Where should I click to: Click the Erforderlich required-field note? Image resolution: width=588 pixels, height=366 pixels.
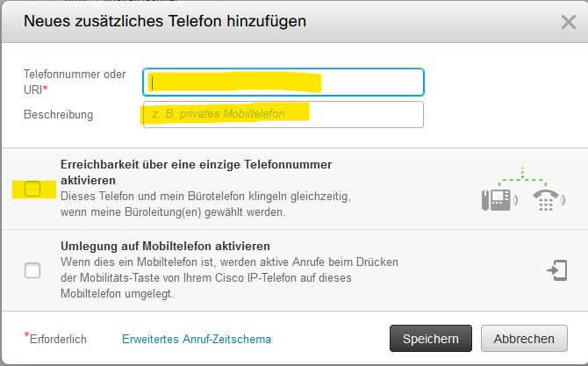point(55,338)
